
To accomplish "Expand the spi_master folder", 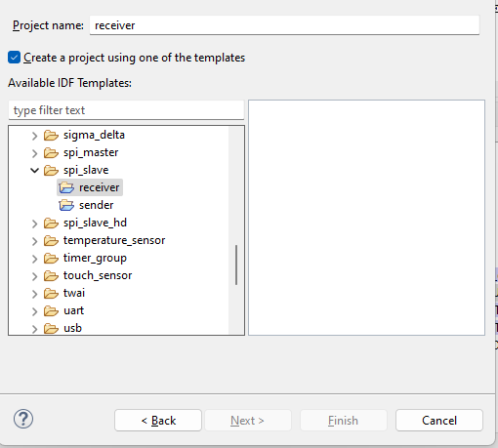I will click(x=34, y=153).
